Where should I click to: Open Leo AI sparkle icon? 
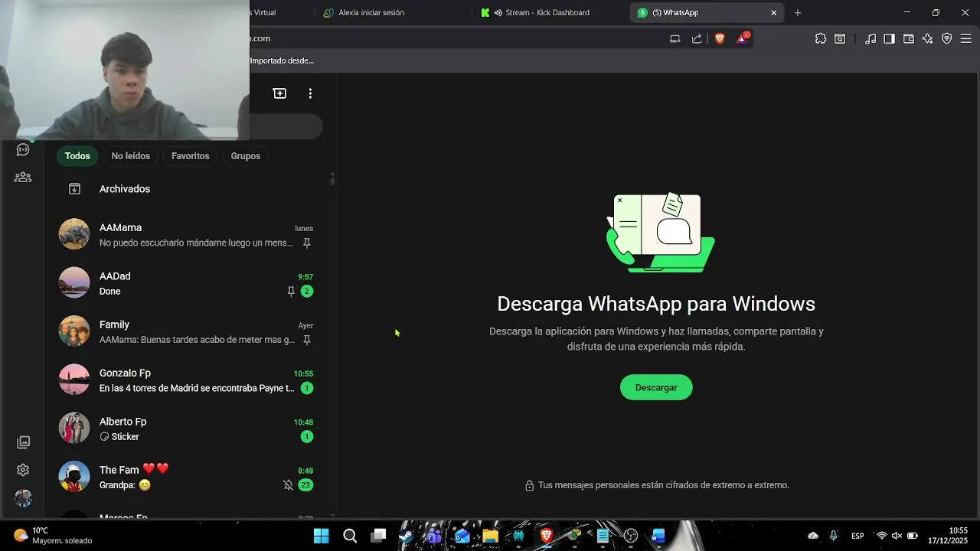tap(927, 38)
